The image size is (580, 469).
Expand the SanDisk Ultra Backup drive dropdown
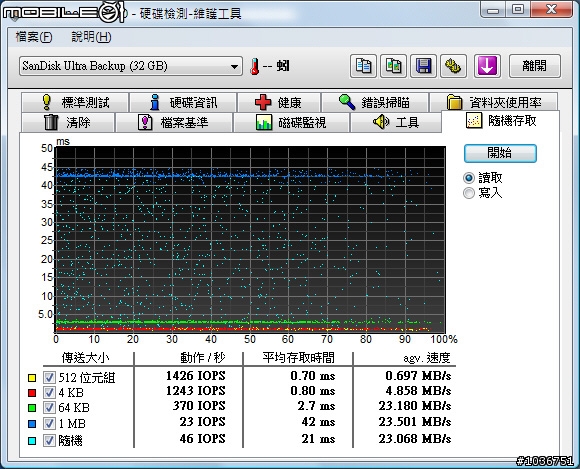coord(131,66)
